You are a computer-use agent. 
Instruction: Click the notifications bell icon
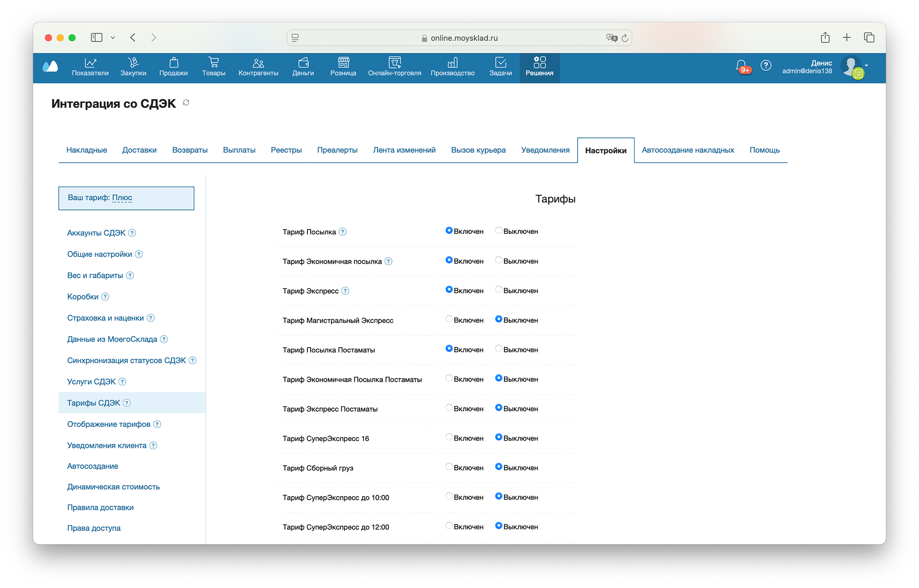[741, 66]
